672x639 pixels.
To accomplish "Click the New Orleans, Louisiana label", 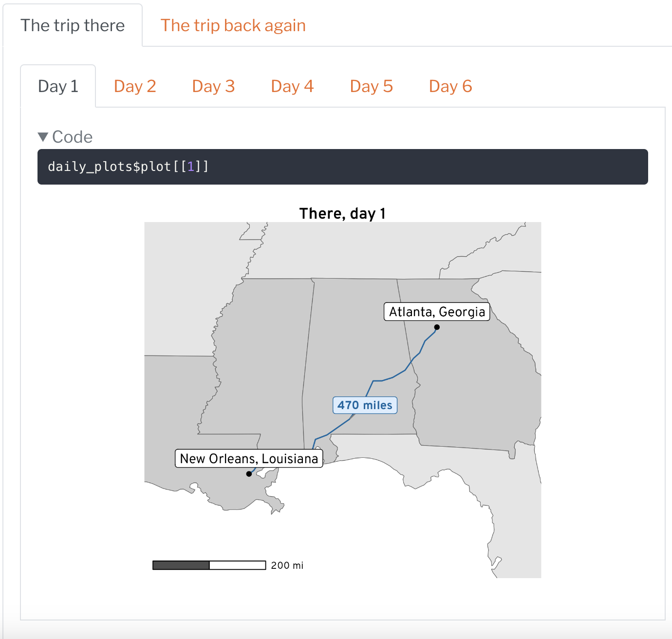I will 249,459.
